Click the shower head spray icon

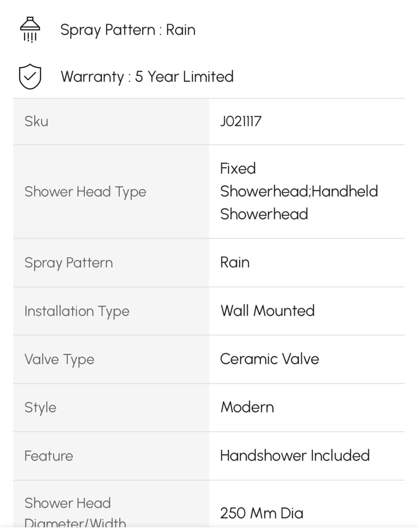pos(30,29)
